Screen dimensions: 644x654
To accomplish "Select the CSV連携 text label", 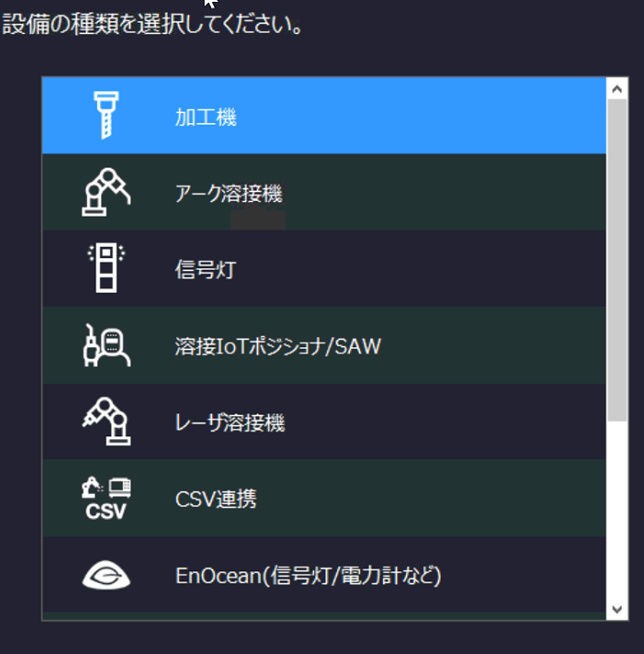I will pyautogui.click(x=216, y=499).
